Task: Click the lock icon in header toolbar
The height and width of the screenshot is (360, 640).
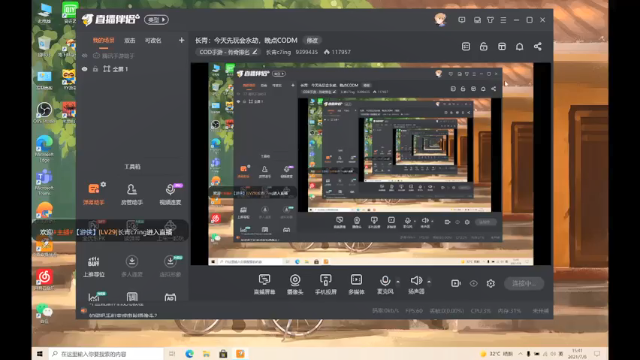Action: pyautogui.click(x=484, y=47)
